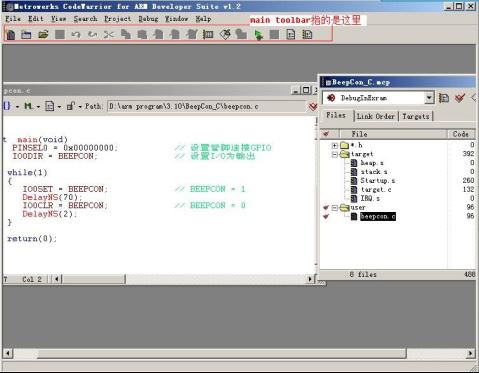Click the red check icon at editor path end
This screenshot has width=479, height=373.
[313, 106]
